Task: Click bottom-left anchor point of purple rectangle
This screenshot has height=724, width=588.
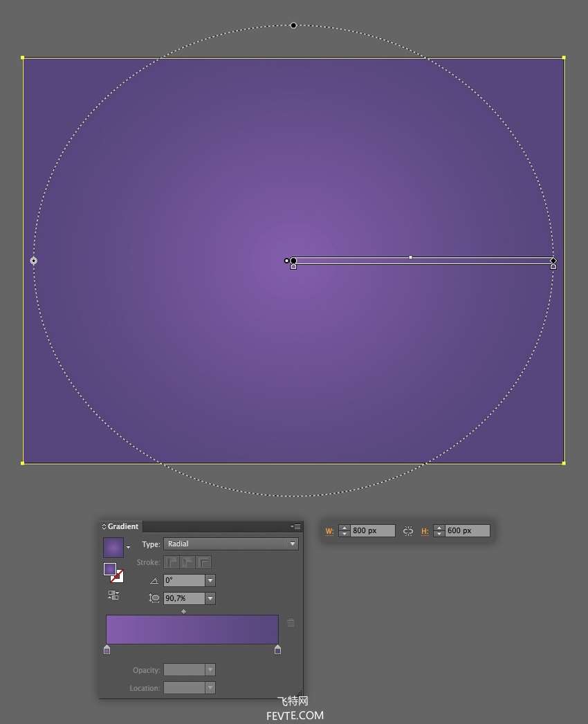Action: coord(23,463)
